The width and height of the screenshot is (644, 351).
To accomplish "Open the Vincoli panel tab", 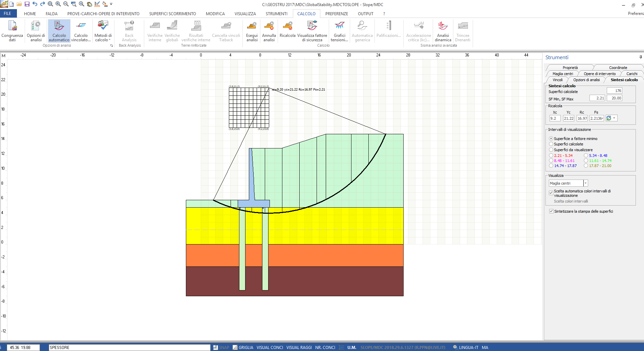I will [x=557, y=80].
